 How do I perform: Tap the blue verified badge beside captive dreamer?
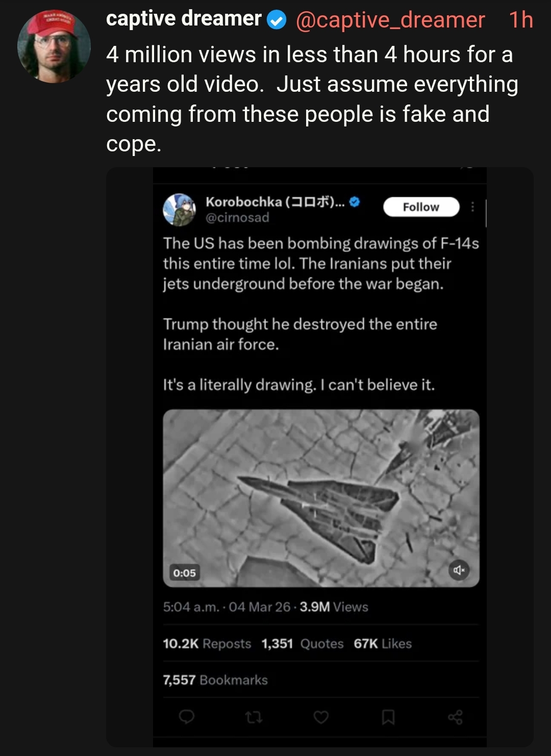(x=277, y=20)
